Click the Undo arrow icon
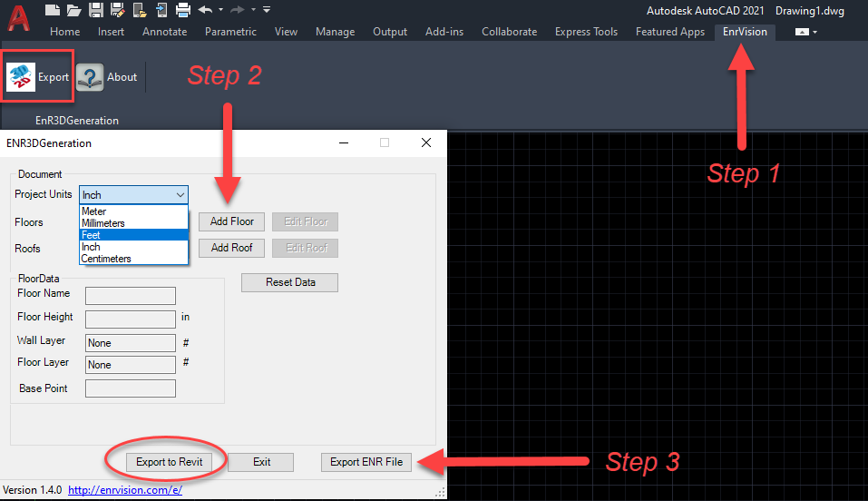Screen dimensions: 868x501 pos(204,10)
